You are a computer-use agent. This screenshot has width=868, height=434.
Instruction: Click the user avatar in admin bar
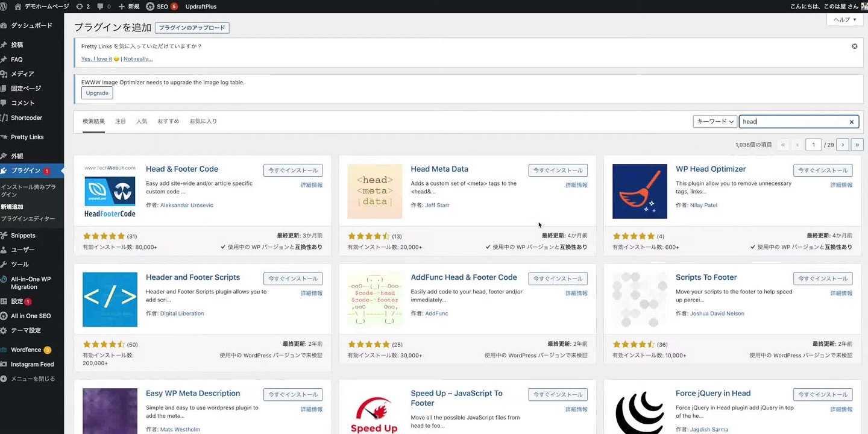(864, 7)
